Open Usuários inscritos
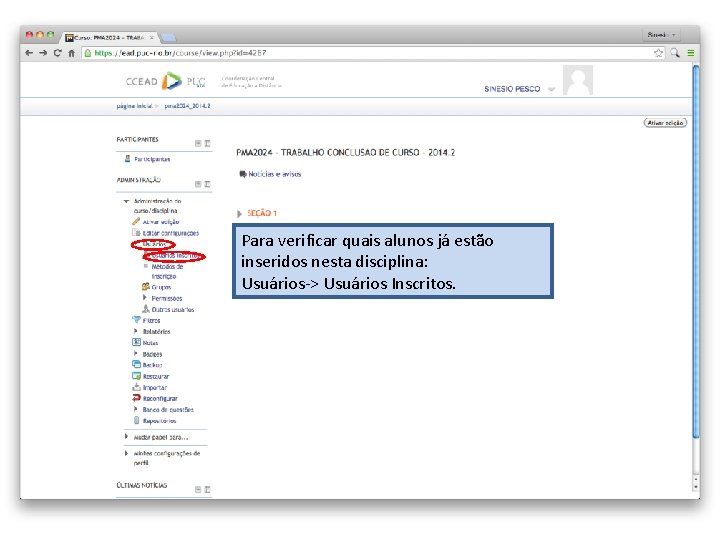 click(175, 256)
